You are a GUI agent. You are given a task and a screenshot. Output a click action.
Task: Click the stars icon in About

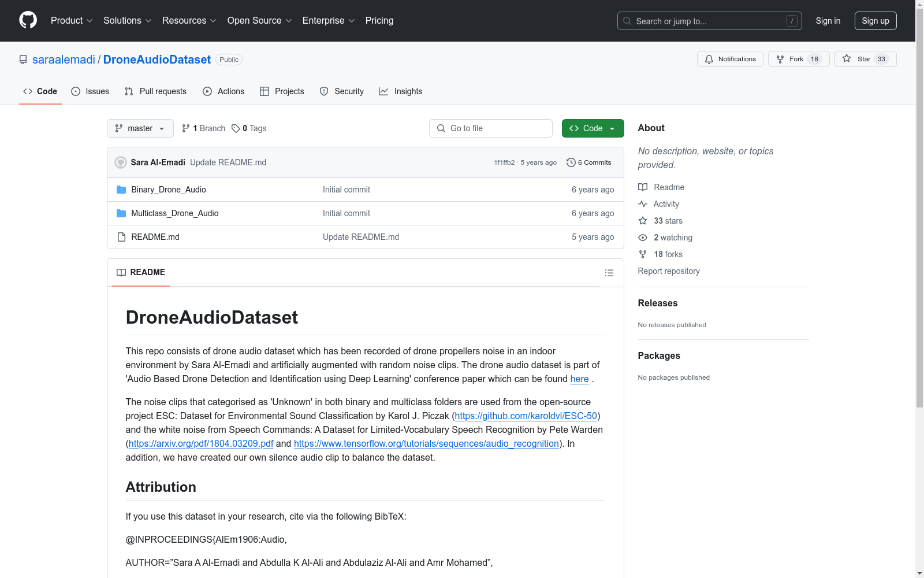click(x=643, y=221)
